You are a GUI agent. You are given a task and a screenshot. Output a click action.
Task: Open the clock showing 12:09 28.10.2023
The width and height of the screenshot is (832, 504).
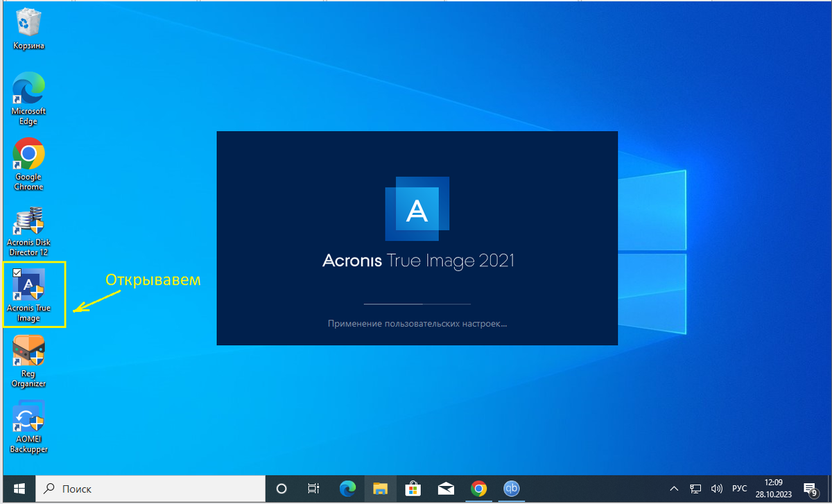tap(774, 489)
